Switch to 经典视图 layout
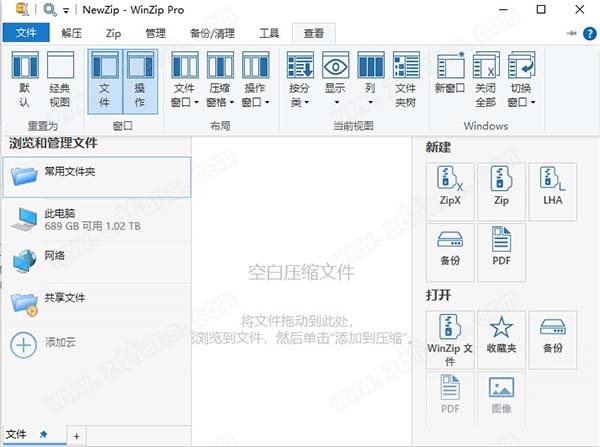This screenshot has width=600, height=447. tap(60, 80)
